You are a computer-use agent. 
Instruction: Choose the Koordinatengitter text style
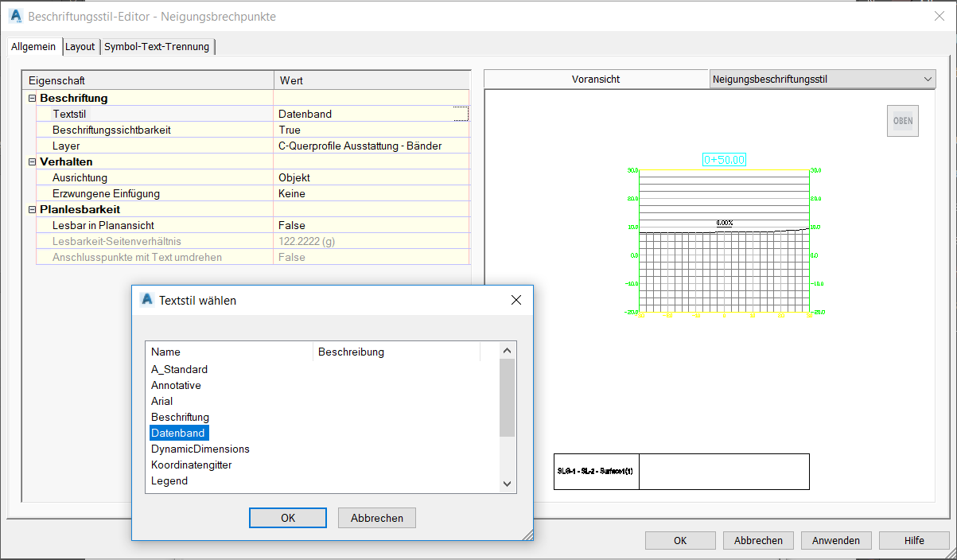coord(192,465)
